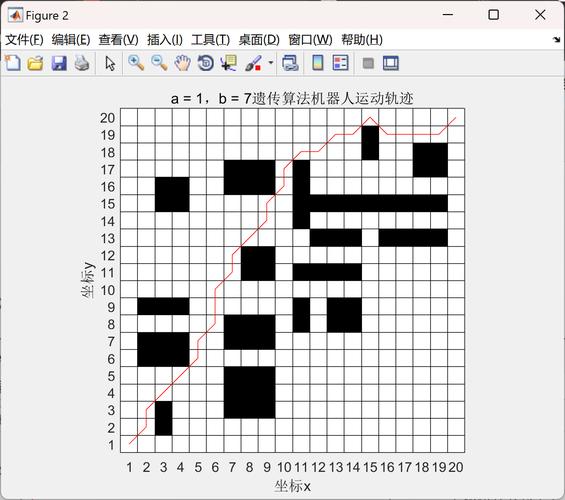Screen dimensions: 565x500
Task: Select the Edit Plot arrow tool
Action: [110, 63]
